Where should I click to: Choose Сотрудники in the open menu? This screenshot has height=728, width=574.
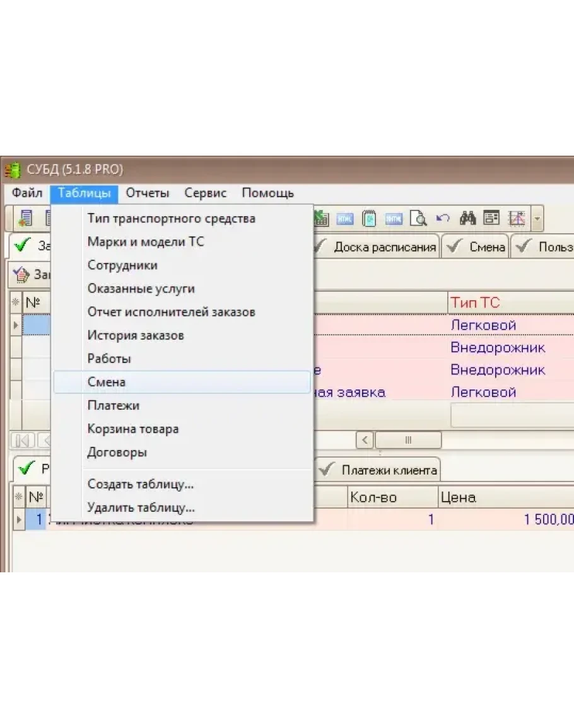[x=122, y=265]
